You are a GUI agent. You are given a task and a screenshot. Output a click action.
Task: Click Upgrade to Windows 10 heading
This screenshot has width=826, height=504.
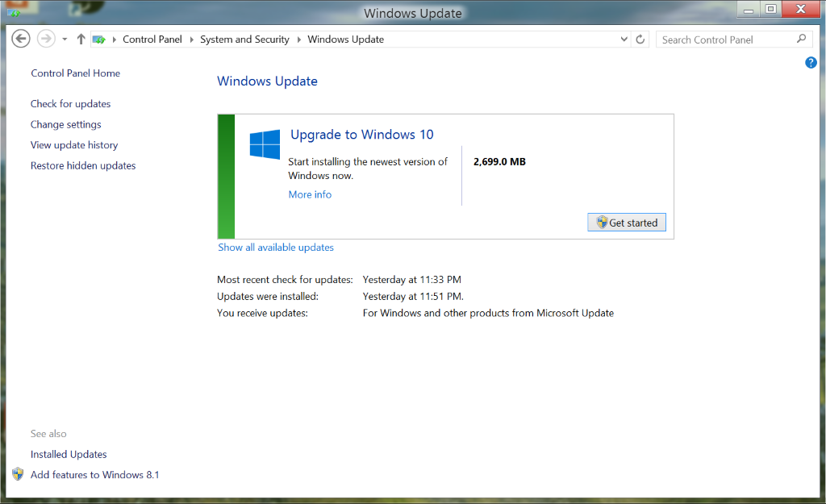click(x=362, y=135)
